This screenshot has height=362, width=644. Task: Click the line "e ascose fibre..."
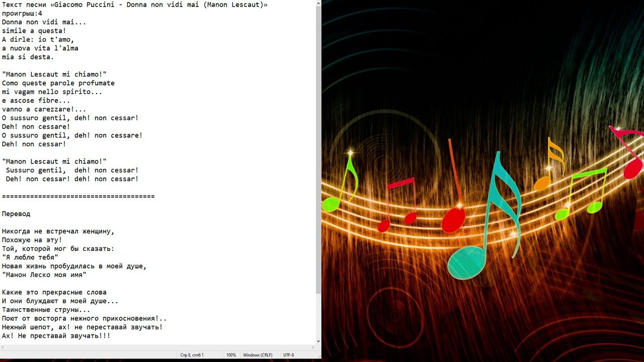(36, 101)
